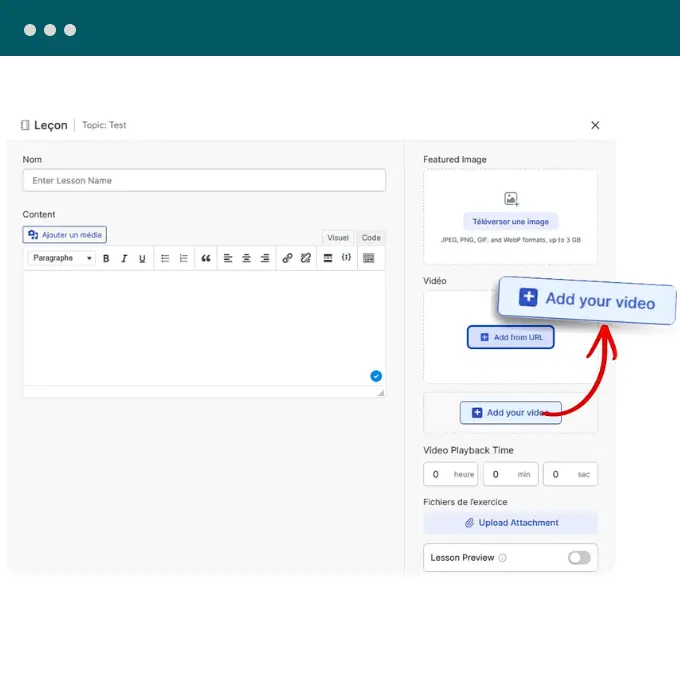The width and height of the screenshot is (680, 680).
Task: Click the Ajouter un média button
Action: 65,235
